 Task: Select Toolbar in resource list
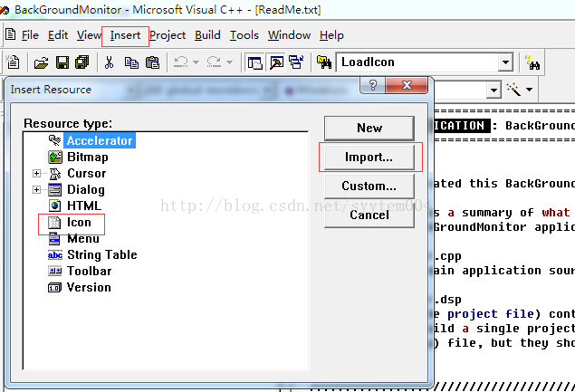click(89, 272)
